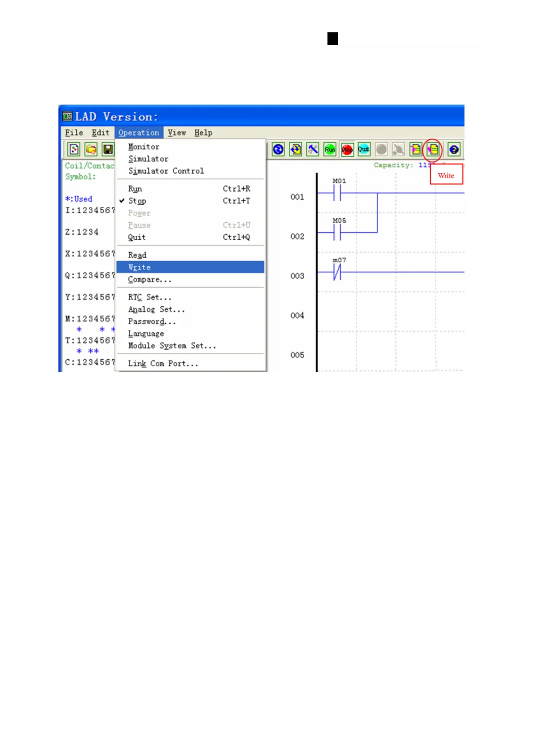This screenshot has height=756, width=535.
Task: Click the gray circle disabled toolbar icon
Action: tap(381, 149)
